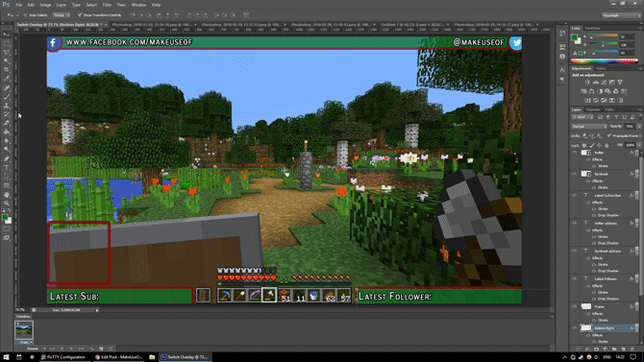The height and width of the screenshot is (362, 644).
Task: Add a Curves adjustment
Action: (x=604, y=82)
